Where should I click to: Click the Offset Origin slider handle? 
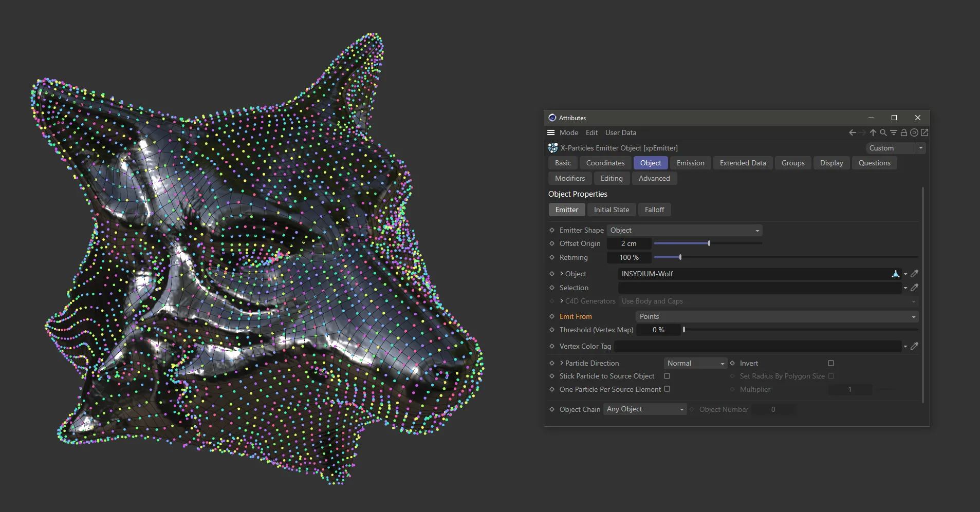709,243
